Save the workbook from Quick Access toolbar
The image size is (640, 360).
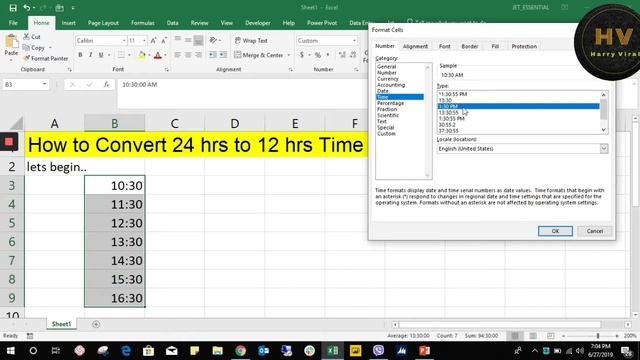(x=13, y=8)
